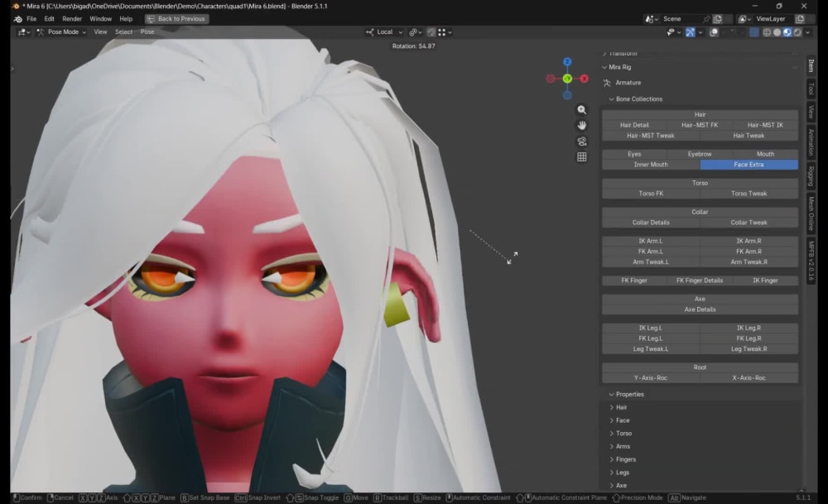
Task: Toggle perspective/orthographic grid icon
Action: click(x=581, y=157)
